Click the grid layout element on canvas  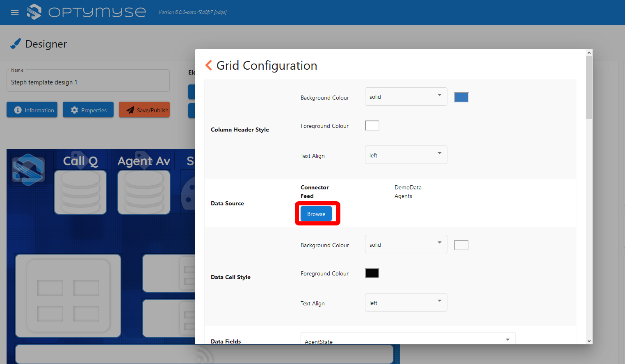click(68, 296)
